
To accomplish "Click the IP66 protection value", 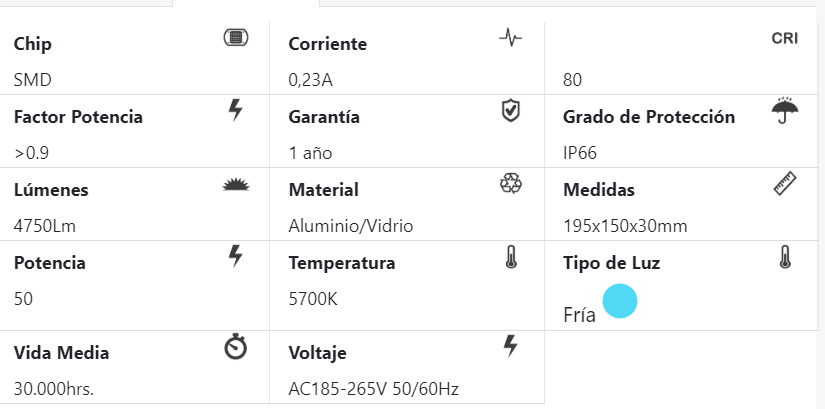I will [582, 153].
